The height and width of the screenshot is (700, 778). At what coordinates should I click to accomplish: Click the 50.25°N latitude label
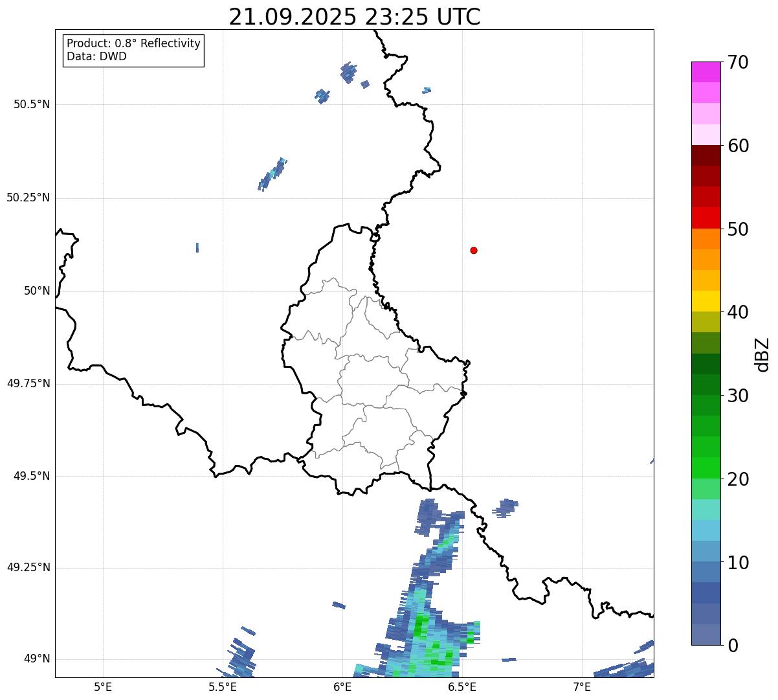tap(28, 198)
